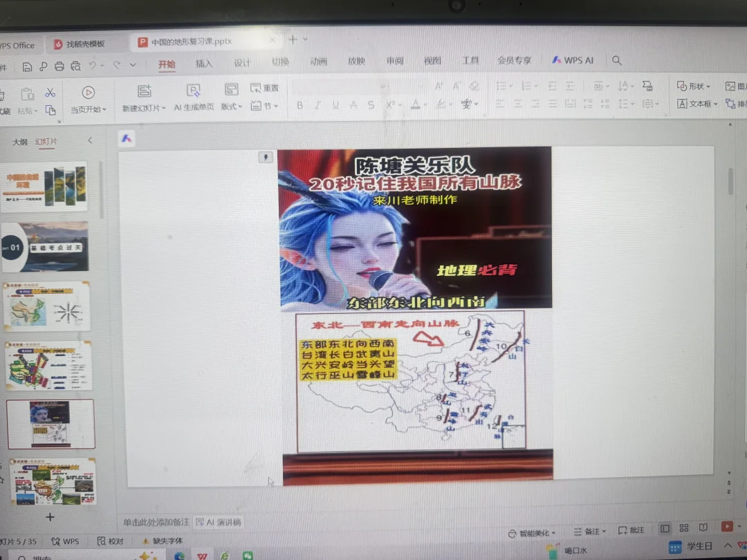Viewport: 747px width, 560px height.
Task: Click the 重置 reset button
Action: 264,88
